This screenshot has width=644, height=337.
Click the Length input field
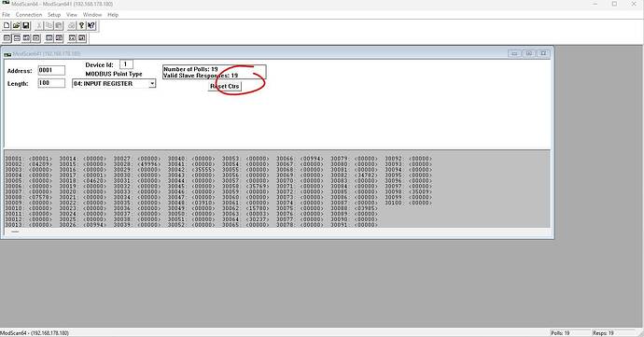51,83
